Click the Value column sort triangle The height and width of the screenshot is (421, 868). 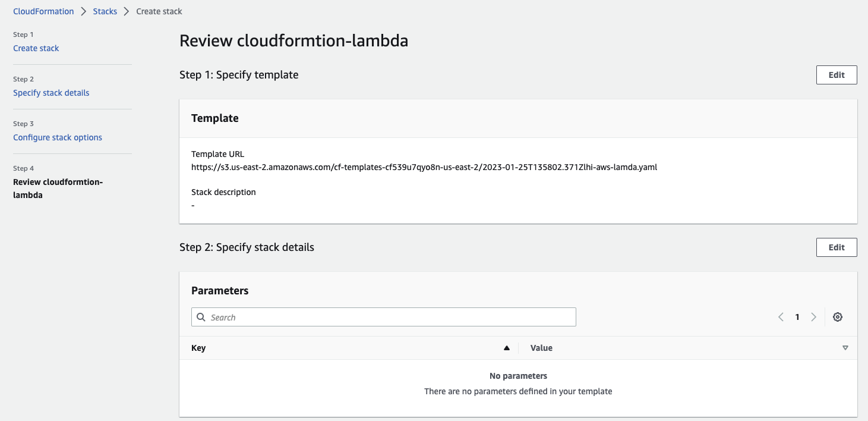pos(845,348)
